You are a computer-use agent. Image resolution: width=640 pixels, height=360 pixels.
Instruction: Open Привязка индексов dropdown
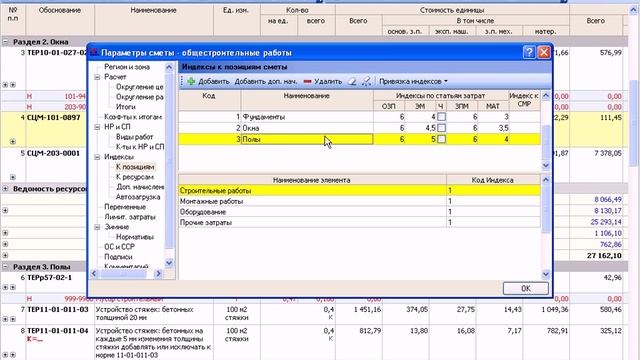pyautogui.click(x=413, y=82)
